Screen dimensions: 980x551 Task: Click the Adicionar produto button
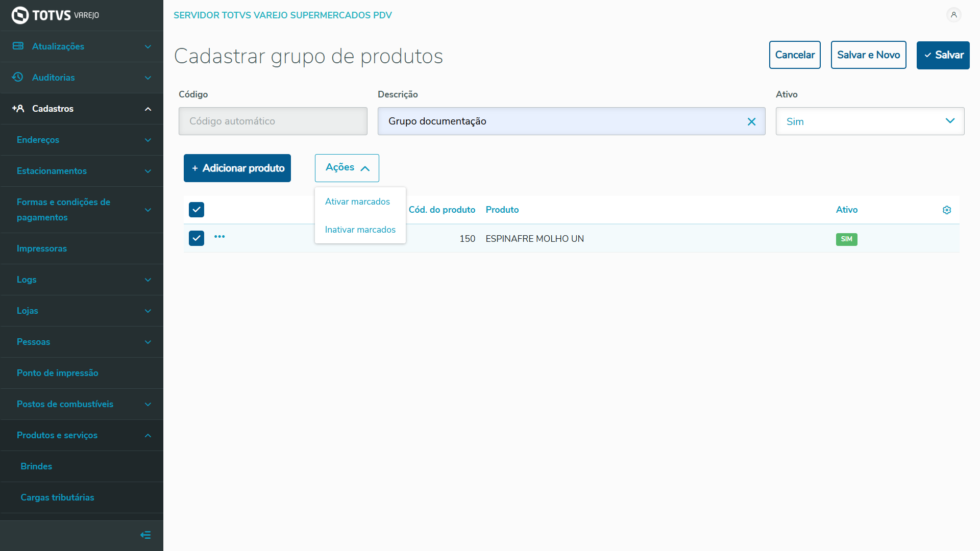[237, 168]
